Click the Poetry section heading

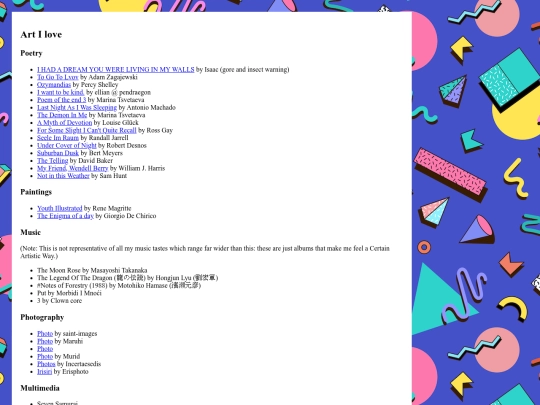click(x=31, y=53)
